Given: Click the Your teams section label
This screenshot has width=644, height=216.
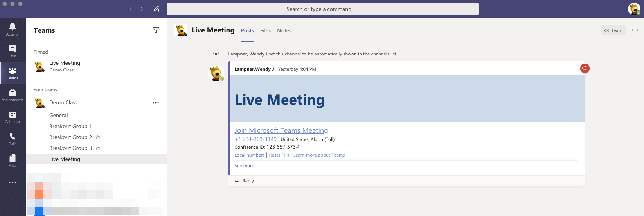Looking at the screenshot, I should (x=45, y=90).
